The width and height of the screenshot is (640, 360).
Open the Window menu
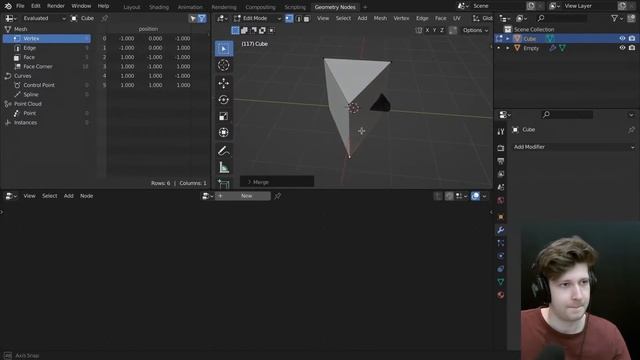tap(81, 6)
